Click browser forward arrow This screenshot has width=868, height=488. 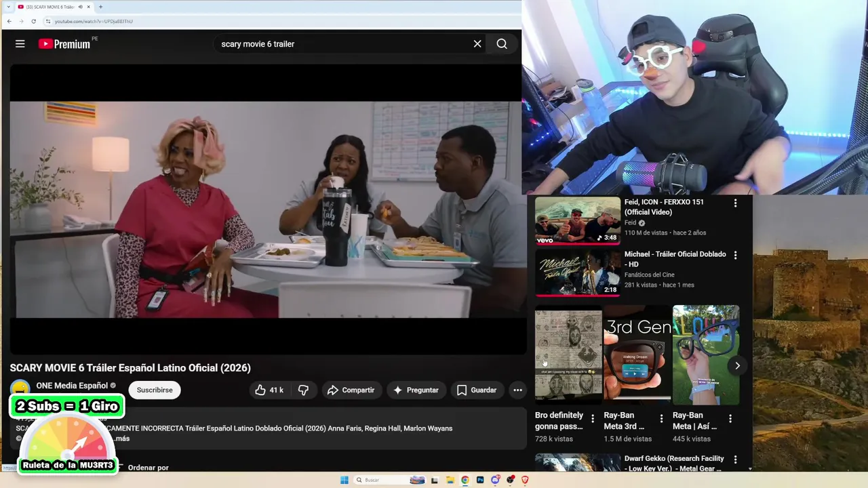click(21, 21)
